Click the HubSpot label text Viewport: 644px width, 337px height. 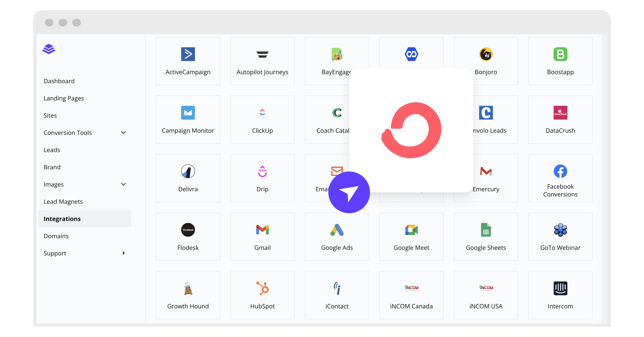pyautogui.click(x=262, y=306)
